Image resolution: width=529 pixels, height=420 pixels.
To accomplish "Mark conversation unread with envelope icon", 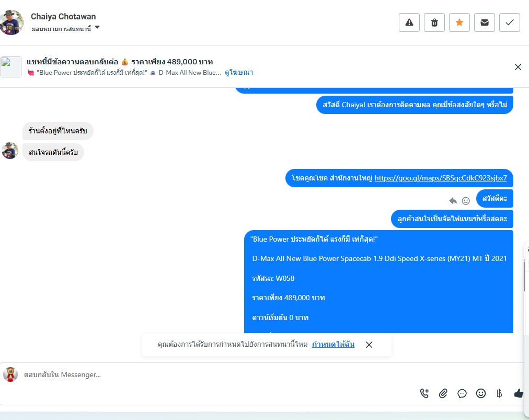I will tap(485, 22).
